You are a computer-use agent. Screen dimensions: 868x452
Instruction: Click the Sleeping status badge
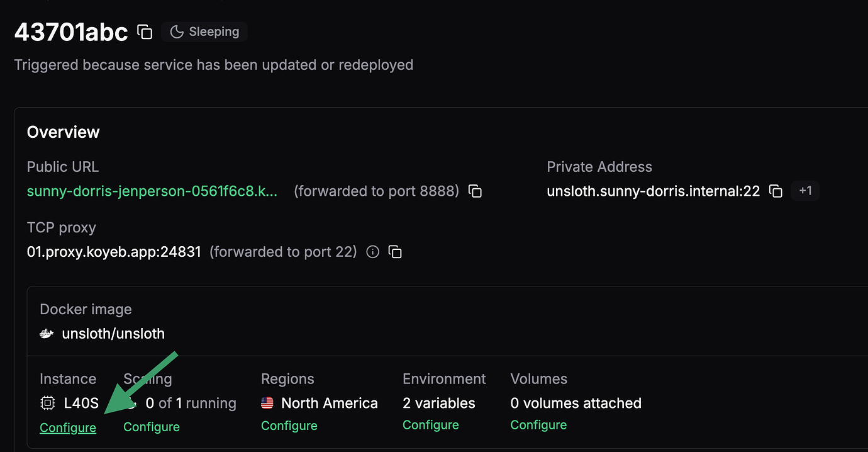(x=204, y=31)
